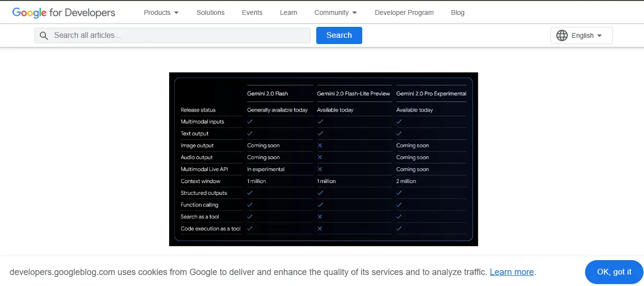Click checkmark for Pro Experimental Search as tool
This screenshot has height=286, width=644.
(399, 217)
